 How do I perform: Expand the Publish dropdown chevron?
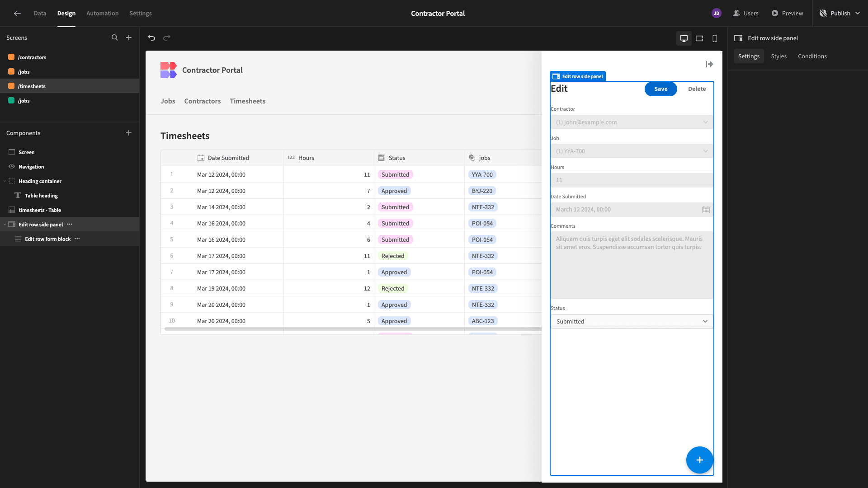coord(858,14)
